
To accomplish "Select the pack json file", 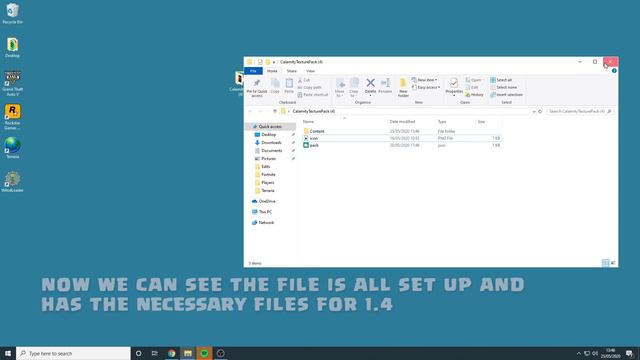I will (402, 145).
